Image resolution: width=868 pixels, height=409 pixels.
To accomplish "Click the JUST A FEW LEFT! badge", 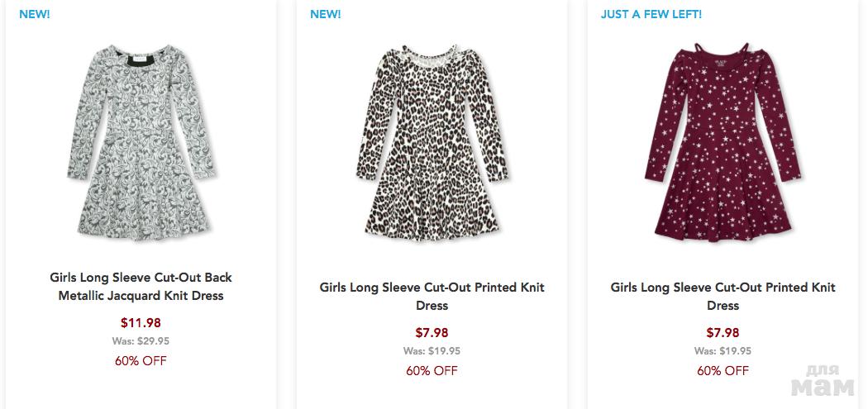I will click(651, 14).
